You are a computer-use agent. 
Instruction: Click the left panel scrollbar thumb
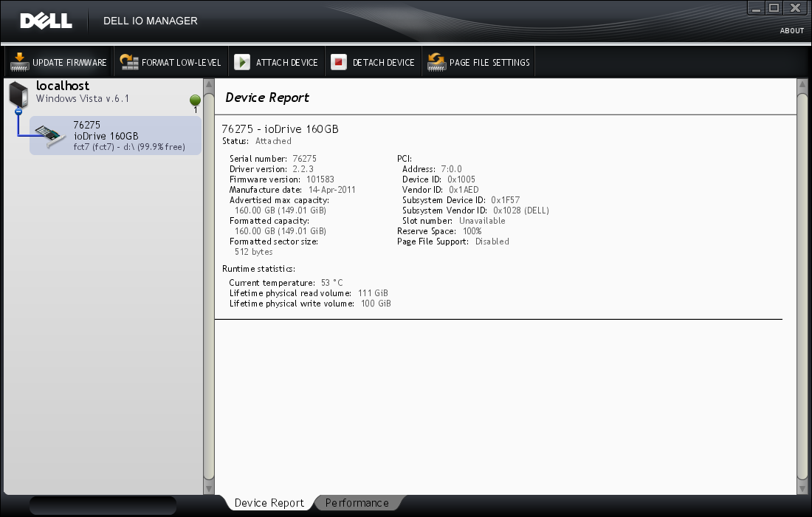pos(209,287)
